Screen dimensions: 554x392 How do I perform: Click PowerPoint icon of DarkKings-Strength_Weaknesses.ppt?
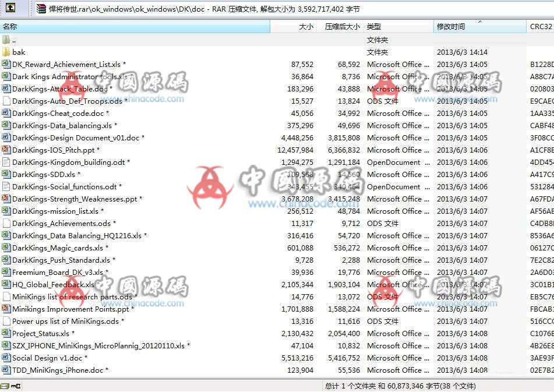6,199
